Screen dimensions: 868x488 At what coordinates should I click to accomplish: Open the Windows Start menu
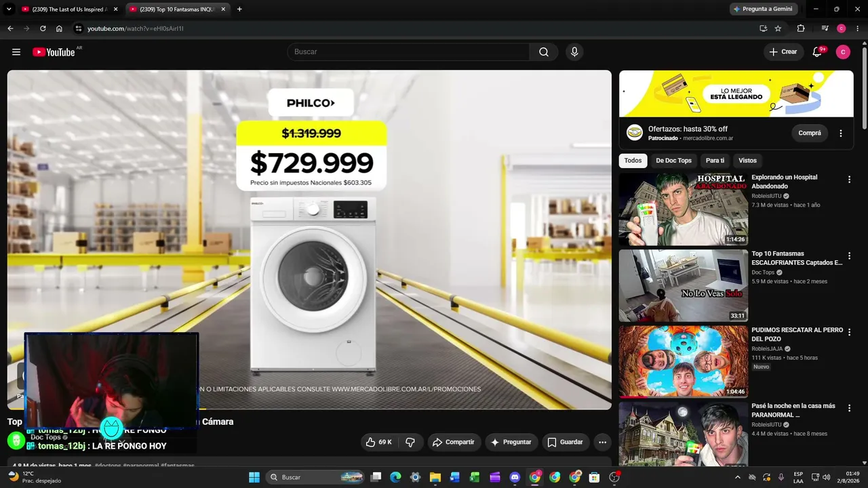pos(254,477)
